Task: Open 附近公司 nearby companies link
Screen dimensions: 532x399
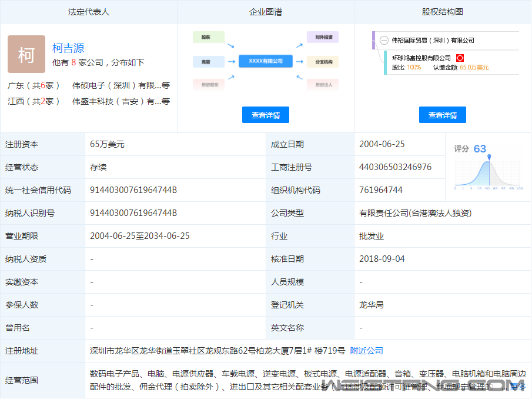Action: (x=366, y=351)
